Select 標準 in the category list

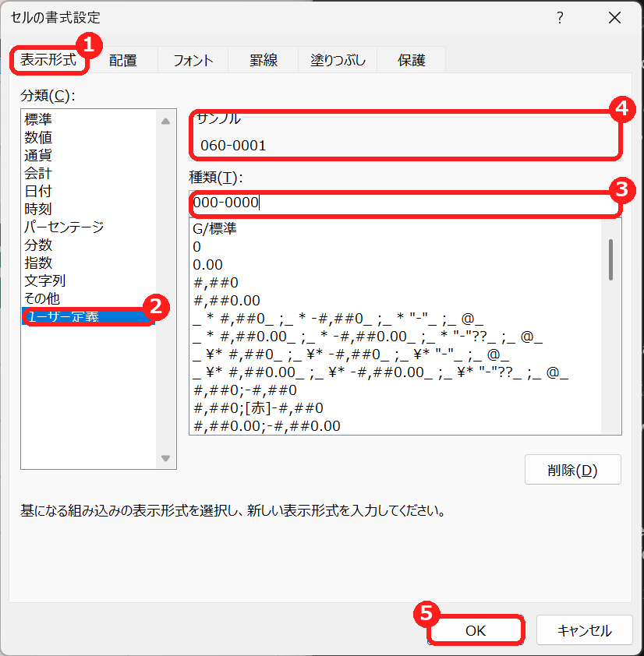click(x=89, y=119)
